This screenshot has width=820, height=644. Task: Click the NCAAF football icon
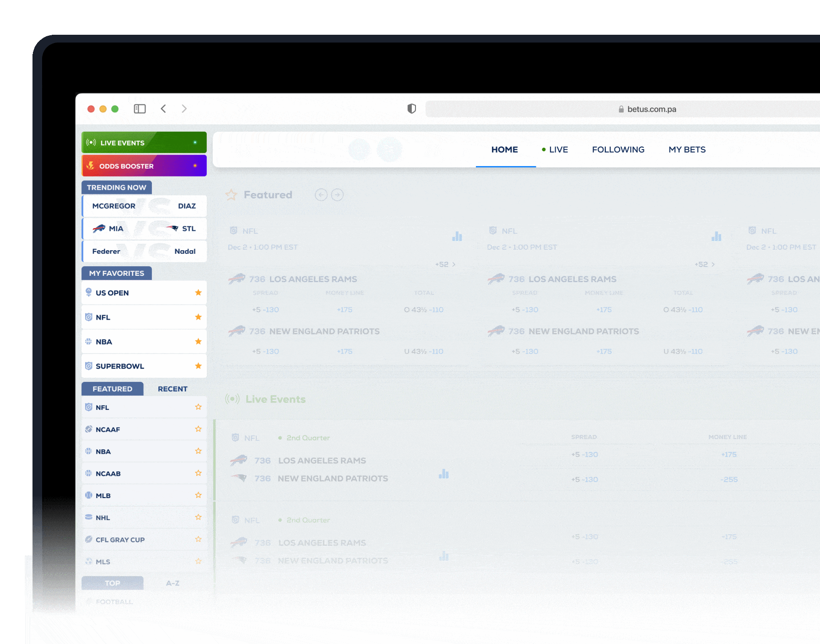tap(89, 429)
